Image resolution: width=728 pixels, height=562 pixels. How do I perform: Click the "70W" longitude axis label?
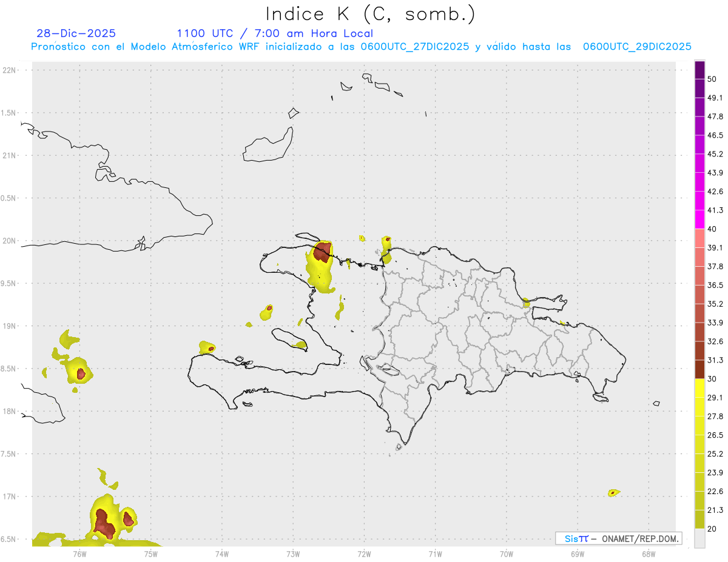coord(507,554)
